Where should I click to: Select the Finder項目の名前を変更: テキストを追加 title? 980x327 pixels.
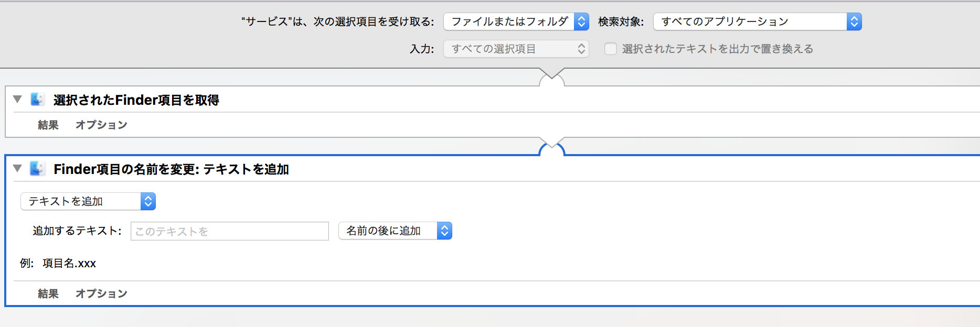(171, 169)
